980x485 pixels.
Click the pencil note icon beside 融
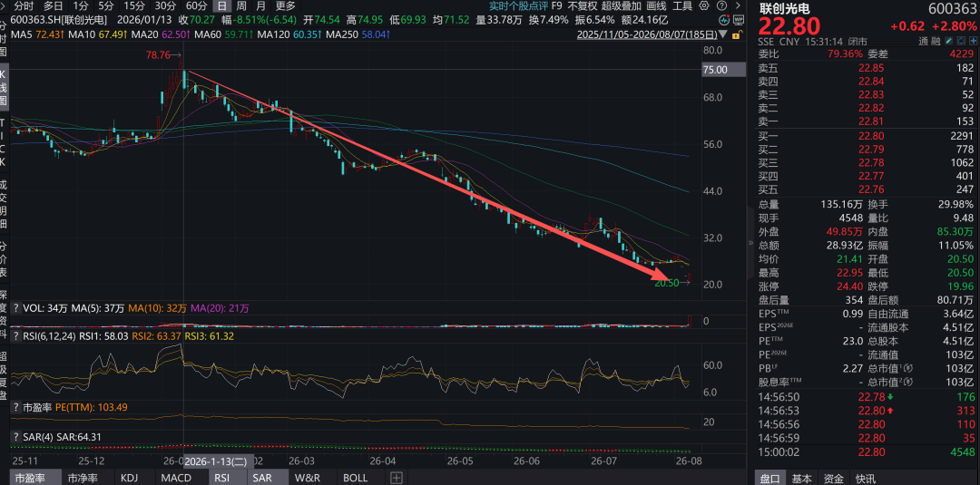tap(949, 41)
